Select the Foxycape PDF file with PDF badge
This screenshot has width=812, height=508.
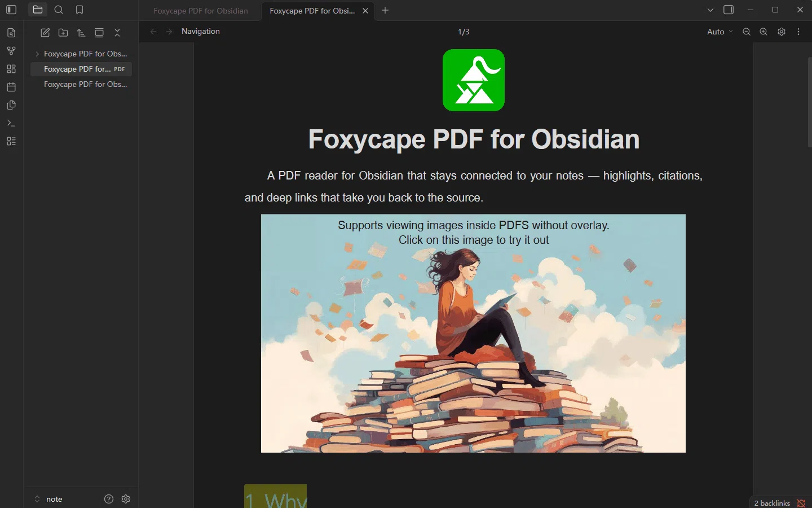coord(81,69)
